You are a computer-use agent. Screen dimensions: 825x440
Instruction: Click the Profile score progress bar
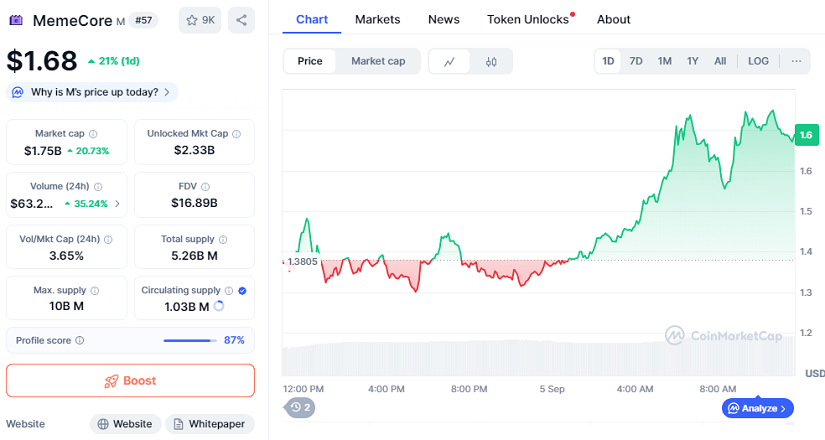[x=190, y=341]
